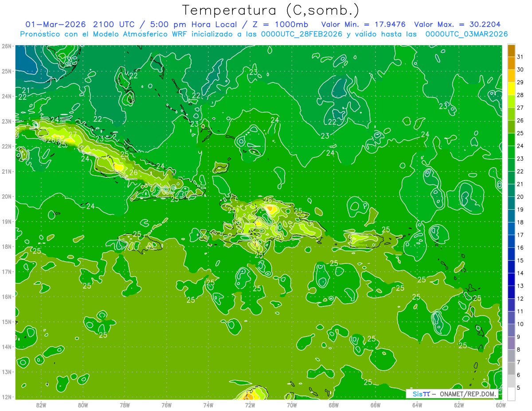Click the title "Temperatura (C,somb.)"
Screen dimensions: 532x411
tap(270, 11)
